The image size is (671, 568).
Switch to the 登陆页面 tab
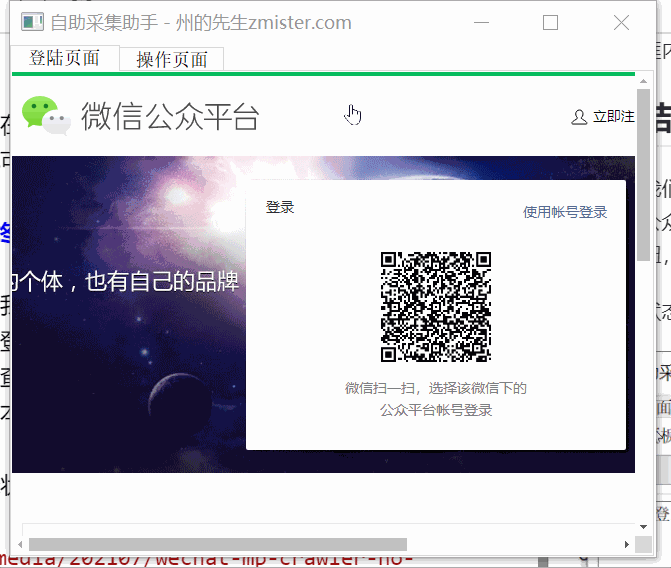[x=65, y=58]
